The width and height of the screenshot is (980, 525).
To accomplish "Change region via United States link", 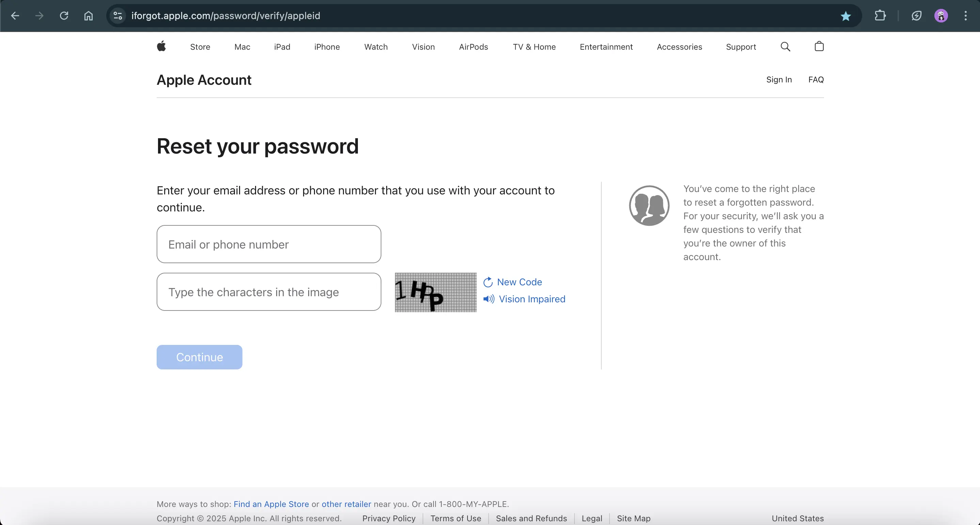I will tap(797, 518).
